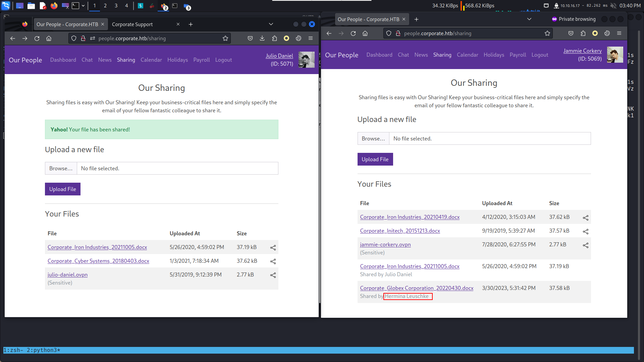
Task: Share Corporate_Iron Industries_20211005.docx in left window
Action: coord(273,248)
